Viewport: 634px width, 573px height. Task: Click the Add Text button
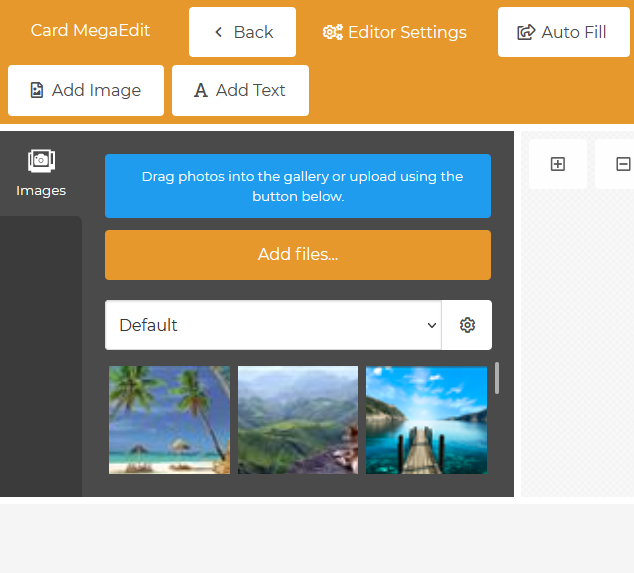(x=240, y=90)
